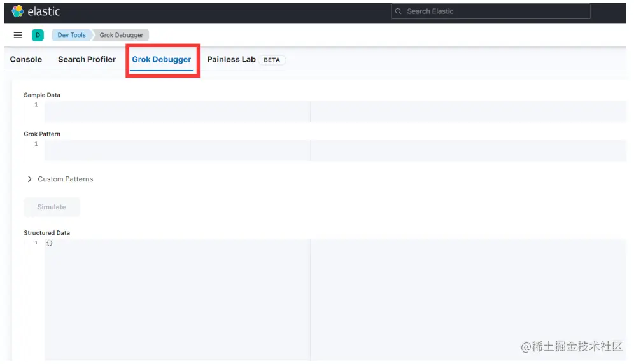Viewport: 634px width, 364px height.
Task: Click the BETA badge
Action: [272, 60]
